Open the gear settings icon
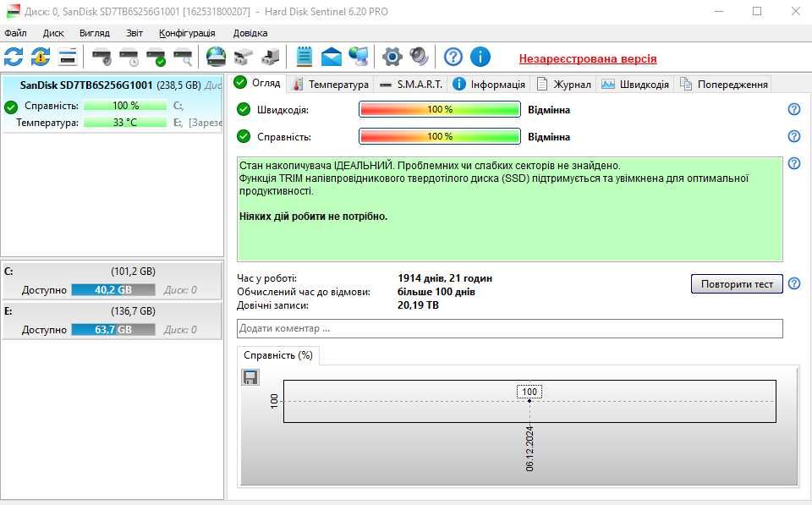 392,57
